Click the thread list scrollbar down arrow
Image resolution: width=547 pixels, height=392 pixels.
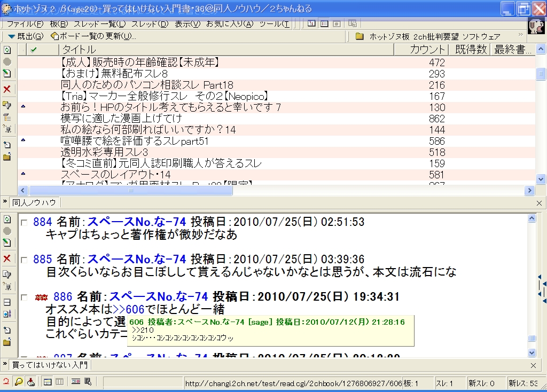tap(541, 179)
